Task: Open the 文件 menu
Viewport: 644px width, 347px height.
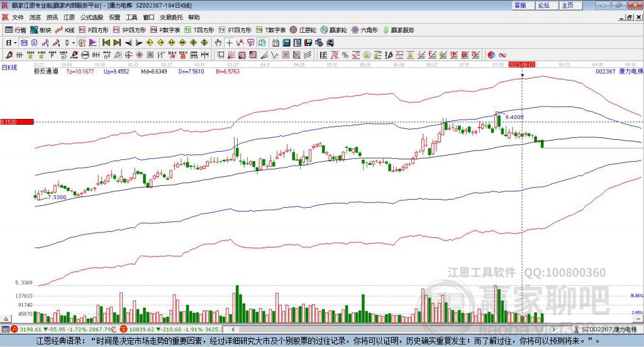Action: coord(18,17)
